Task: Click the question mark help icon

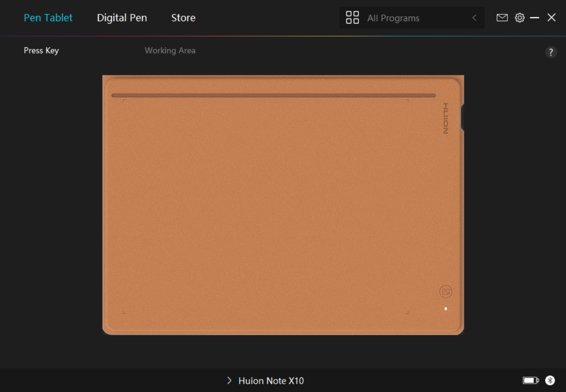Action: pos(551,52)
